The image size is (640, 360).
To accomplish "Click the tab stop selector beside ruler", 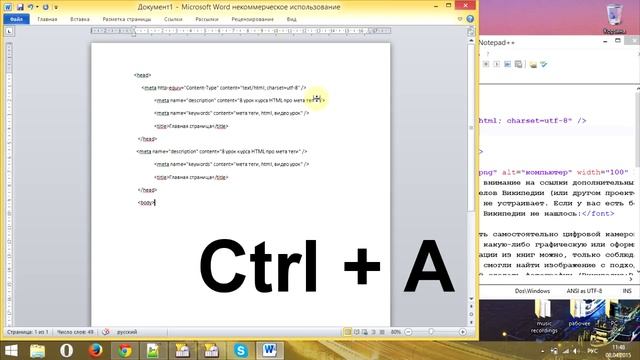I will point(9,31).
